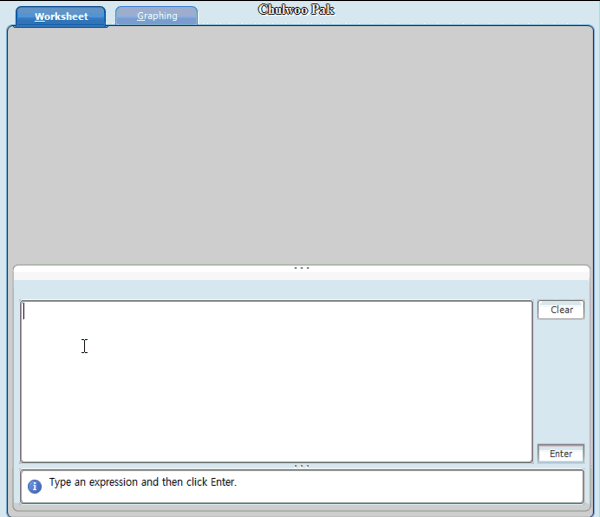
Task: Click the Enter button
Action: (561, 453)
